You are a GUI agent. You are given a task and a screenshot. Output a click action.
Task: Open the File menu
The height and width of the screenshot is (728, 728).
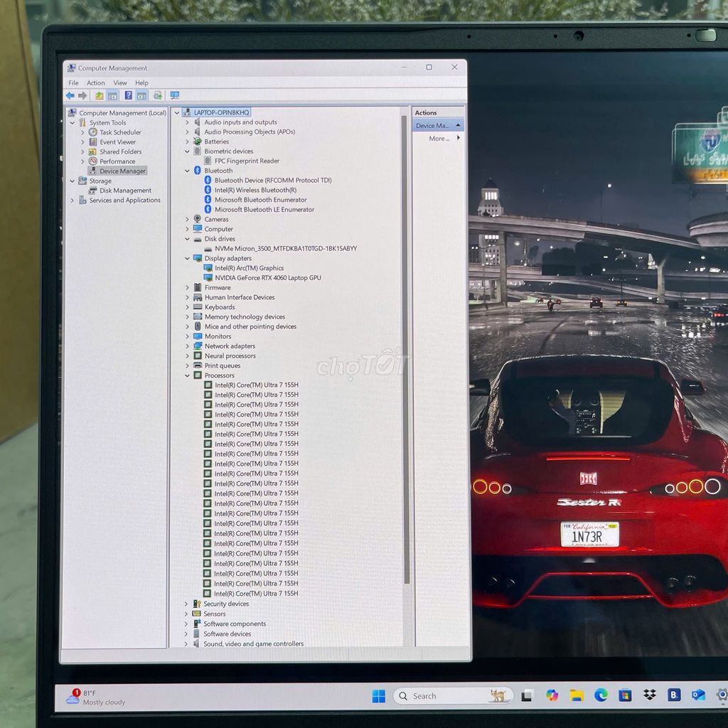point(73,83)
